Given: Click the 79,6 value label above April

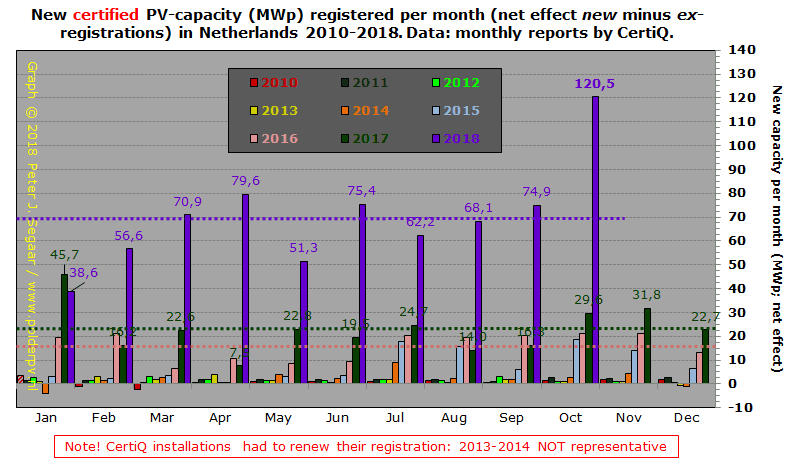Looking at the screenshot, I should tap(245, 181).
